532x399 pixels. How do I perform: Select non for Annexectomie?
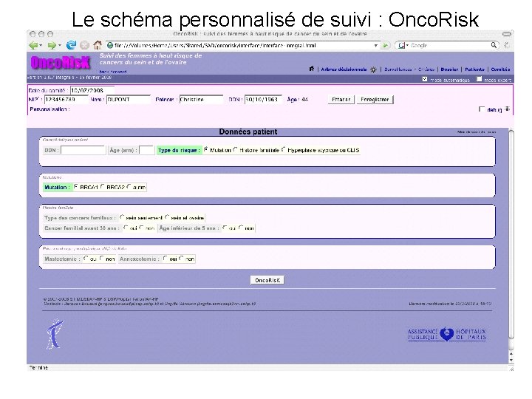coord(182,259)
